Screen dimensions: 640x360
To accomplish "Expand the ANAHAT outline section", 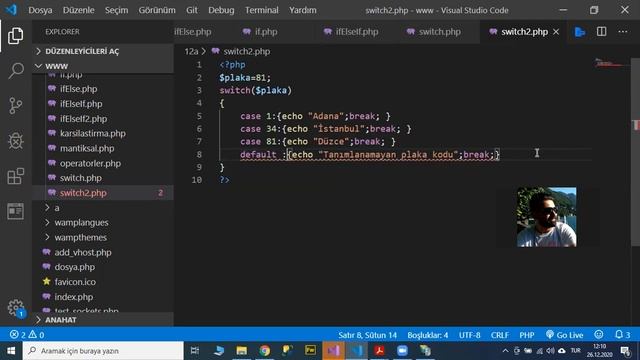I will (103, 320).
